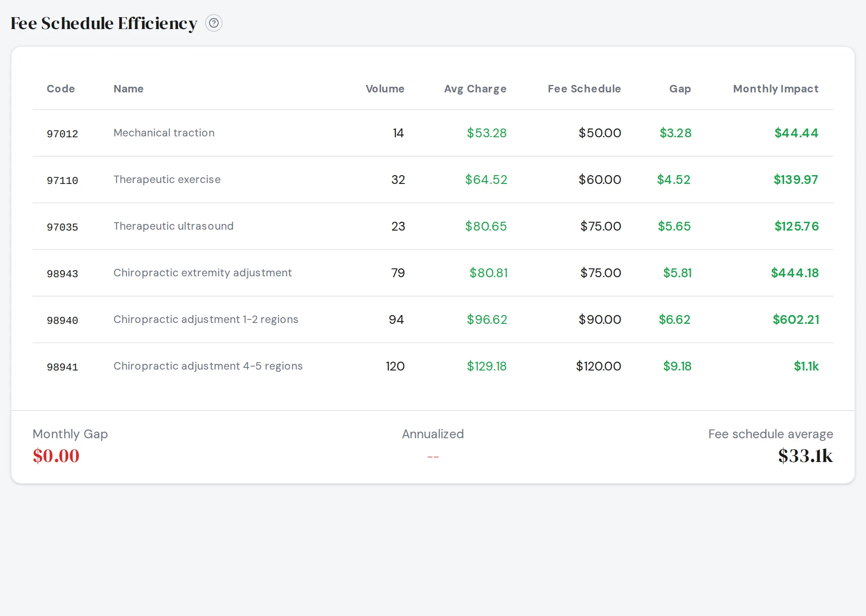This screenshot has height=616, width=866.
Task: Click the $80.81 average charge value
Action: click(x=488, y=273)
